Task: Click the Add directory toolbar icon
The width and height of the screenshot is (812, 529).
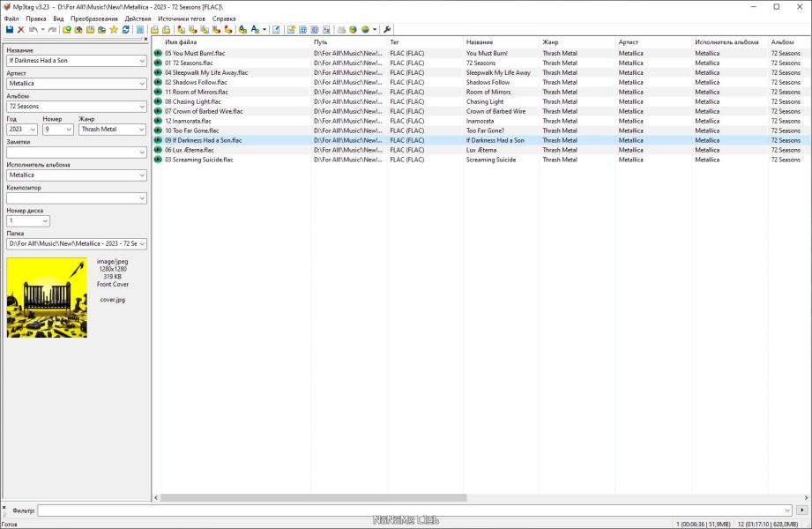Action: coord(78,29)
